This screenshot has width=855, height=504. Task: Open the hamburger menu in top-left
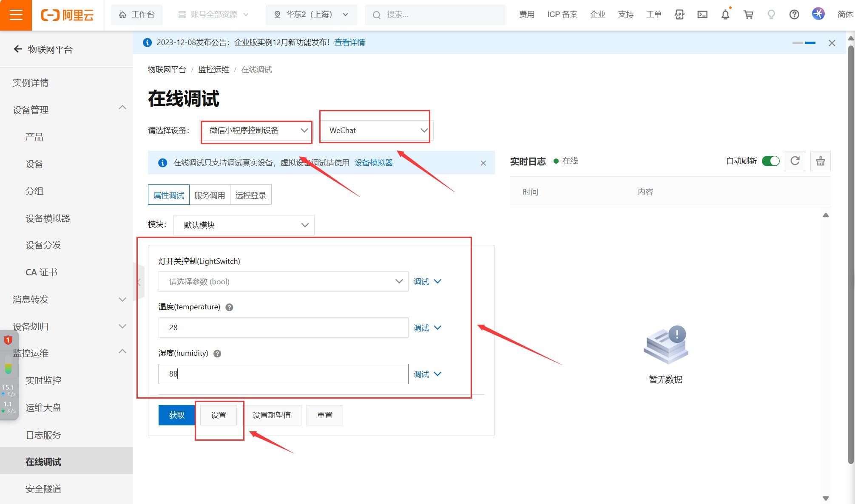click(16, 15)
